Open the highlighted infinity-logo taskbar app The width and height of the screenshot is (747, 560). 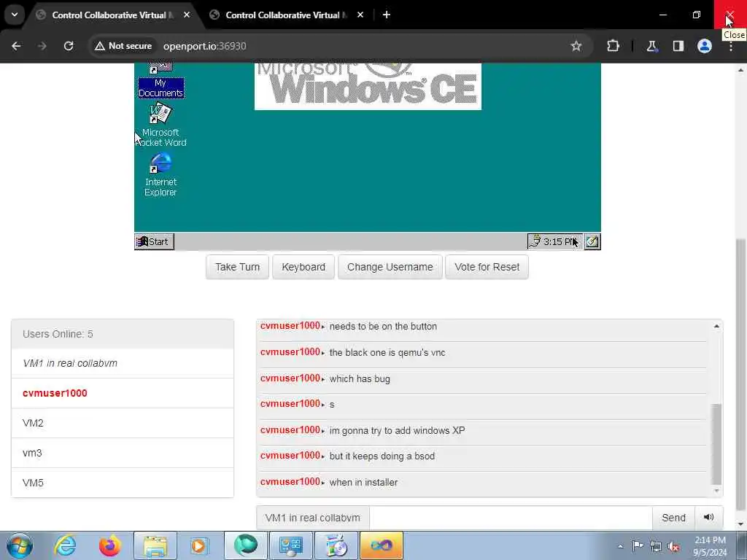coord(382,545)
